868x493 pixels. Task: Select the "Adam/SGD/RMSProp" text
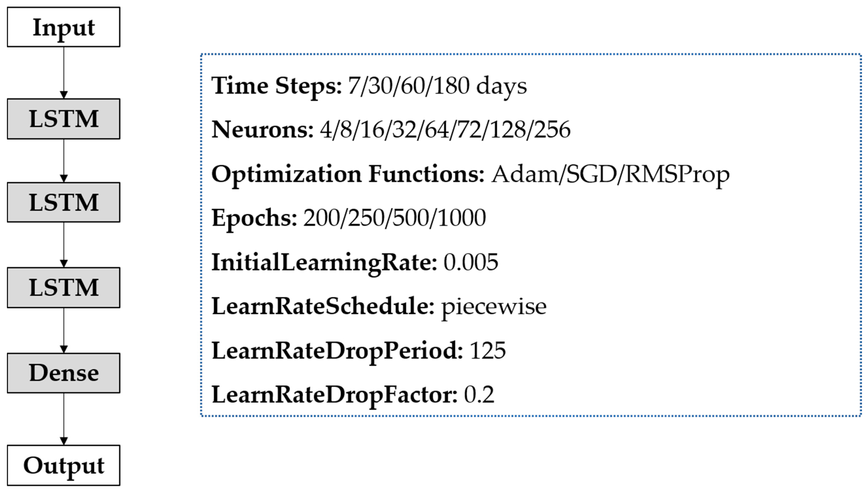pos(610,174)
